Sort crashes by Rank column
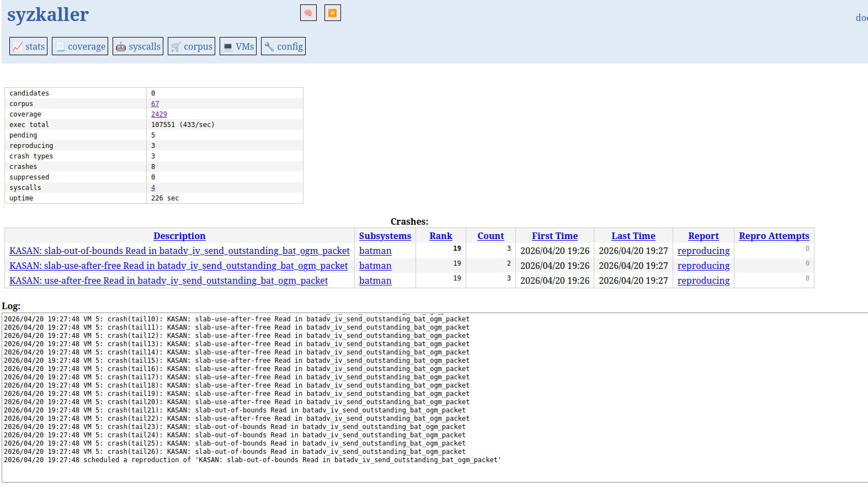868x487 pixels. (441, 236)
